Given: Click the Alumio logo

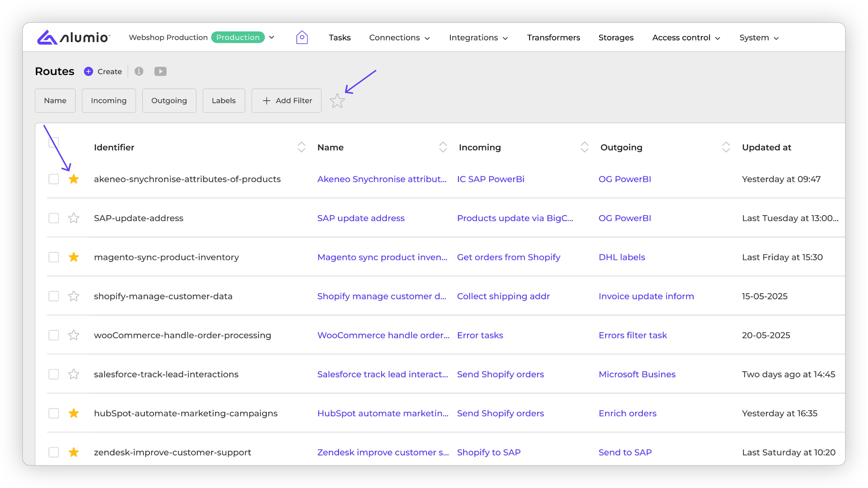Looking at the screenshot, I should [x=73, y=37].
